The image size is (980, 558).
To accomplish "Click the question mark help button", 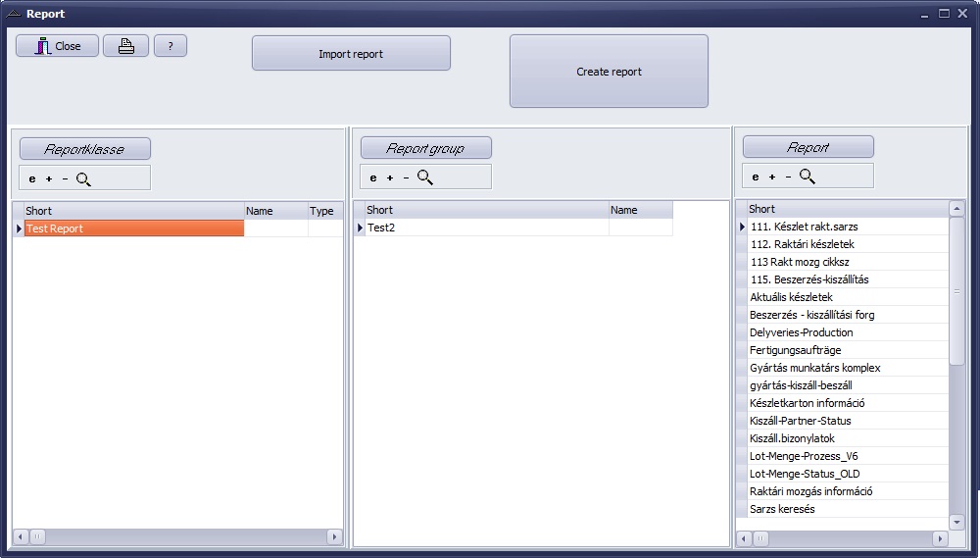I will click(171, 46).
